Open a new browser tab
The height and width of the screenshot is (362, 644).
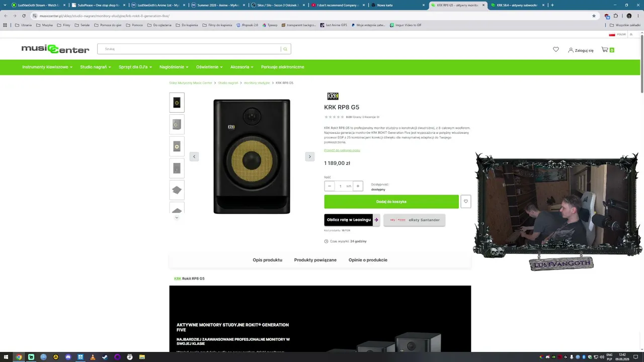(552, 5)
